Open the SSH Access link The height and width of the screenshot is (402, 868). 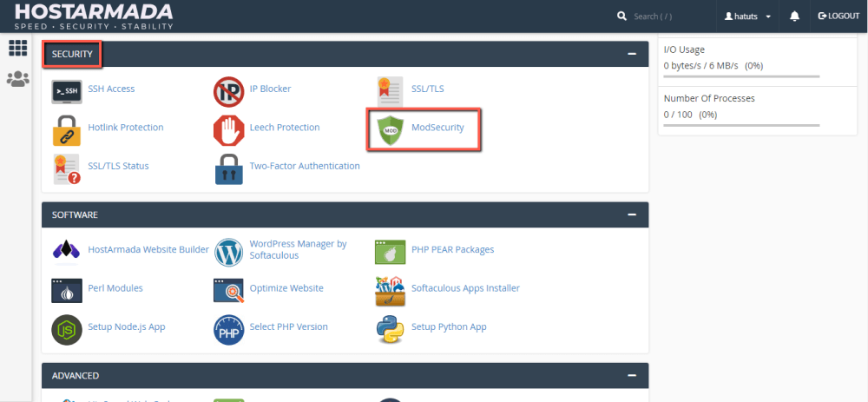click(x=111, y=89)
